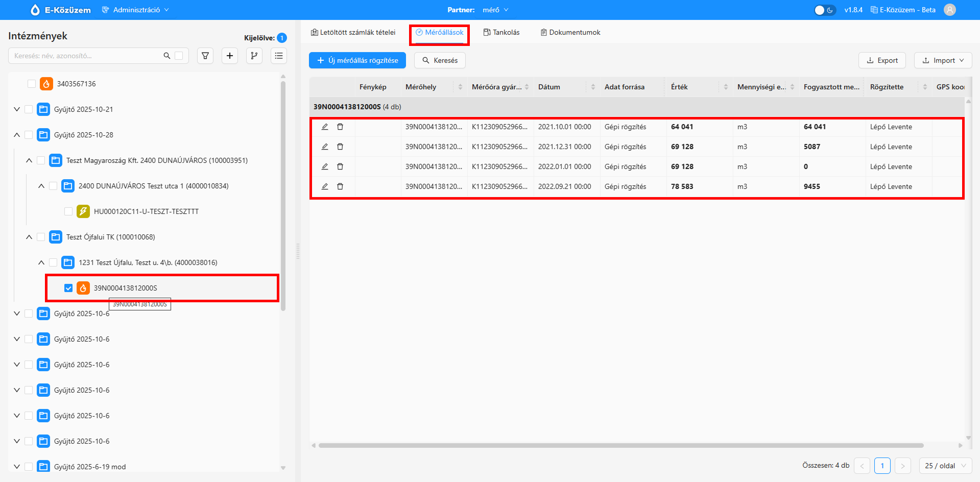Delete the 2022.09.21 meter reading row
The image size is (980, 482).
(340, 186)
